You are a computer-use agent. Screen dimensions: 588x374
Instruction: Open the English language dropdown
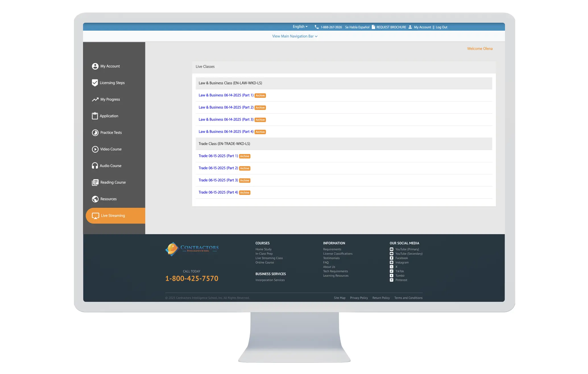(300, 27)
